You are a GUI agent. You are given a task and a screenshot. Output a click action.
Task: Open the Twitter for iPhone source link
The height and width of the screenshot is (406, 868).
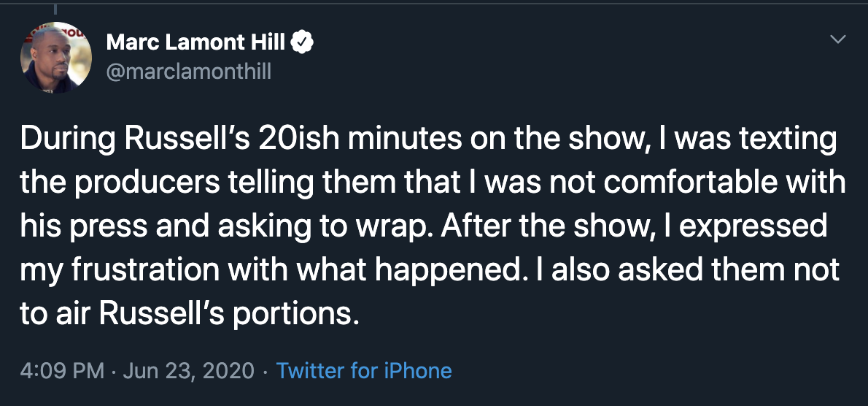(x=364, y=370)
